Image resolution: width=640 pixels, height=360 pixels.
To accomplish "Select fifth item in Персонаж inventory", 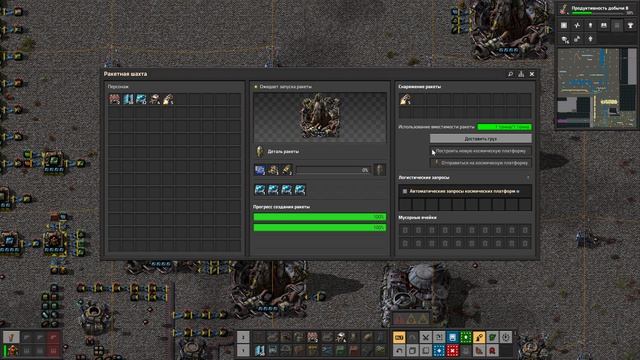I will click(168, 99).
